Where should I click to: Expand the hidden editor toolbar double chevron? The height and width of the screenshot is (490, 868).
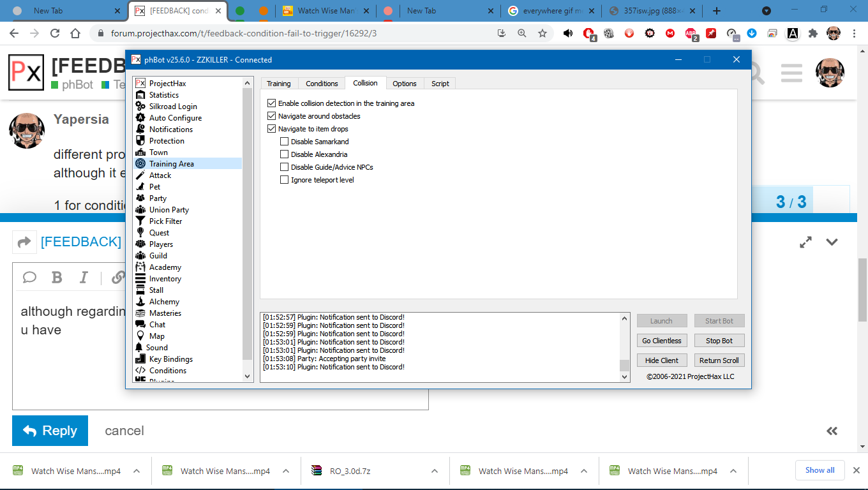pos(832,431)
